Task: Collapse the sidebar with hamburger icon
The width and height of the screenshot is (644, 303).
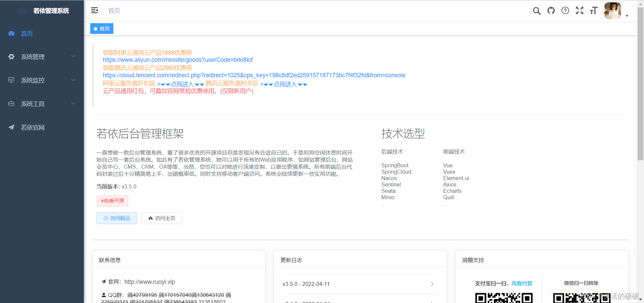Action: coord(94,10)
